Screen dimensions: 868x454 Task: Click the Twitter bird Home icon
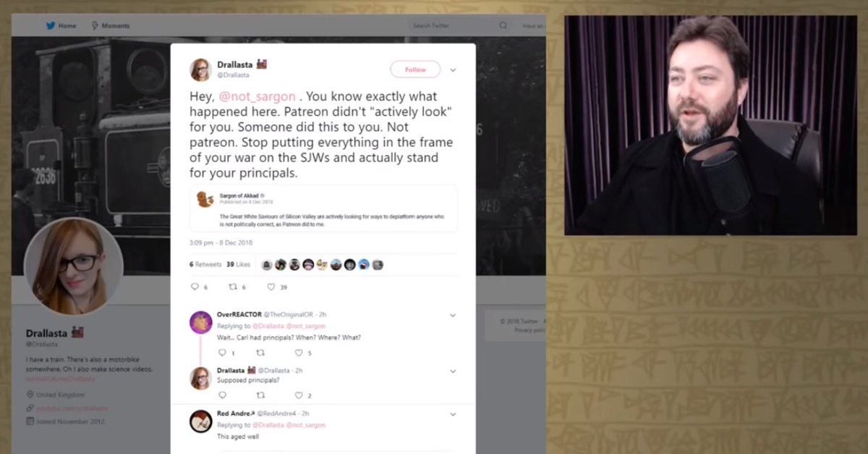pos(51,25)
